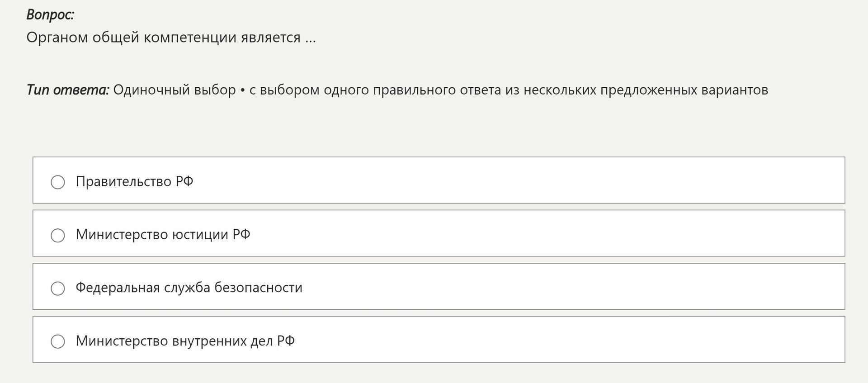Image resolution: width=868 pixels, height=383 pixels.
Task: Click the word является in the question
Action: (x=270, y=38)
